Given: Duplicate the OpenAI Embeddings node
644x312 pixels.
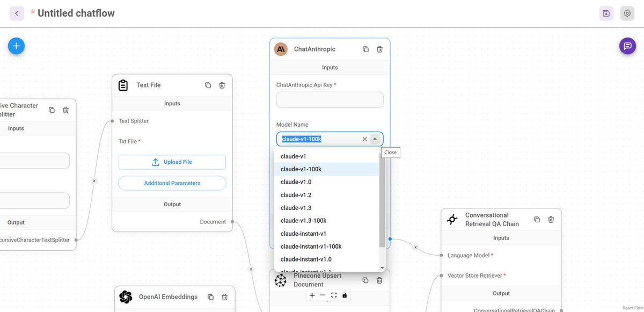Looking at the screenshot, I should (x=210, y=297).
